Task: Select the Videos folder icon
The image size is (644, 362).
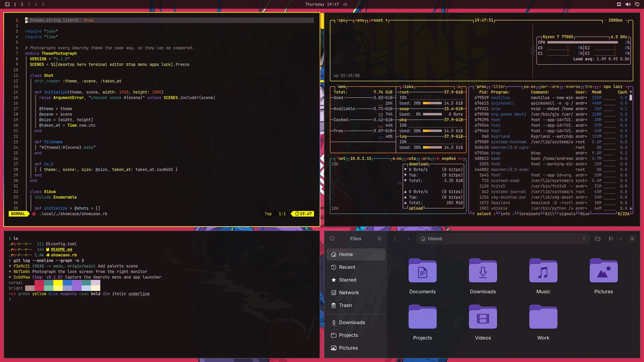Action: [x=483, y=317]
